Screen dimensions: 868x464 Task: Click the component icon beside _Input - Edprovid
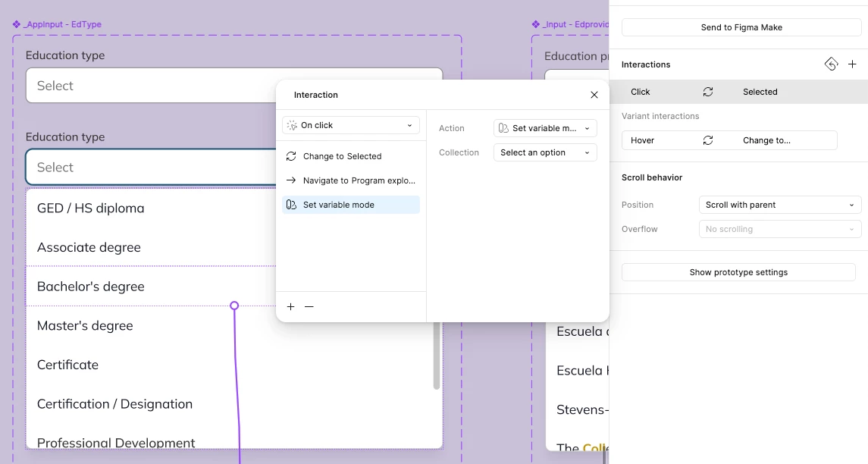[x=535, y=24]
